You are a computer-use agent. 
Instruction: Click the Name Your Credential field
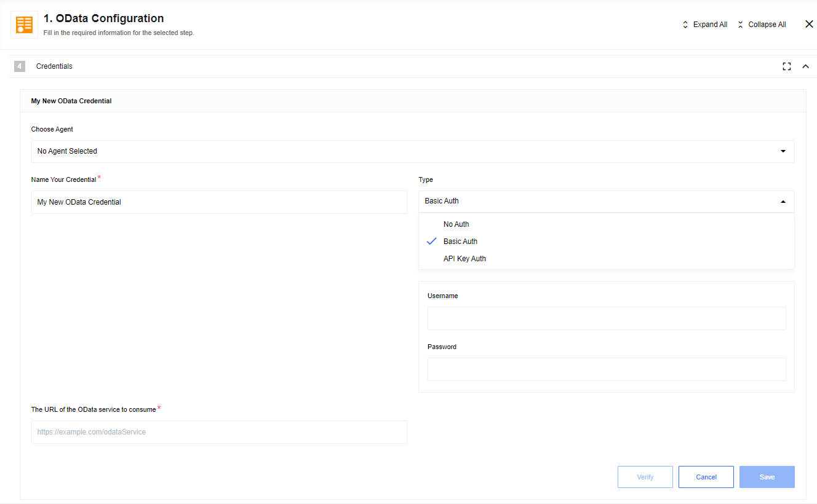219,202
